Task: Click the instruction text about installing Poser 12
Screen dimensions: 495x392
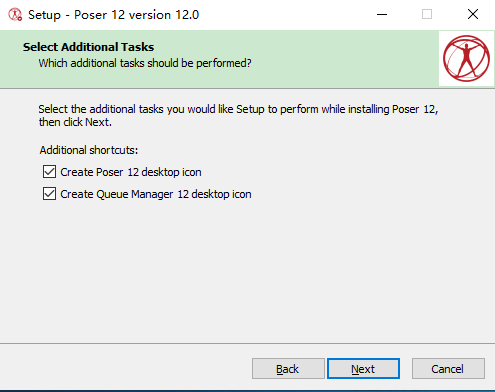Action: point(238,115)
